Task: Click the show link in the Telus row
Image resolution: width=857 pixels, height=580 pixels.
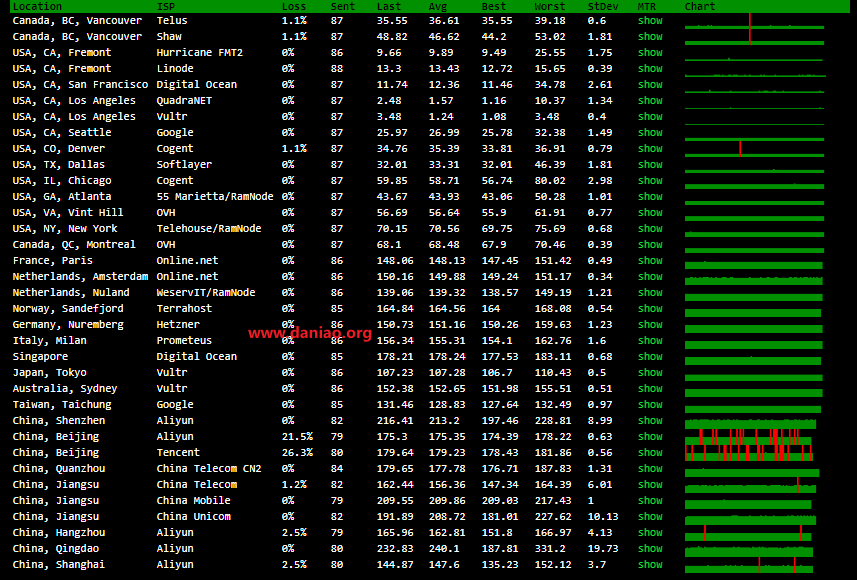Action: (650, 21)
